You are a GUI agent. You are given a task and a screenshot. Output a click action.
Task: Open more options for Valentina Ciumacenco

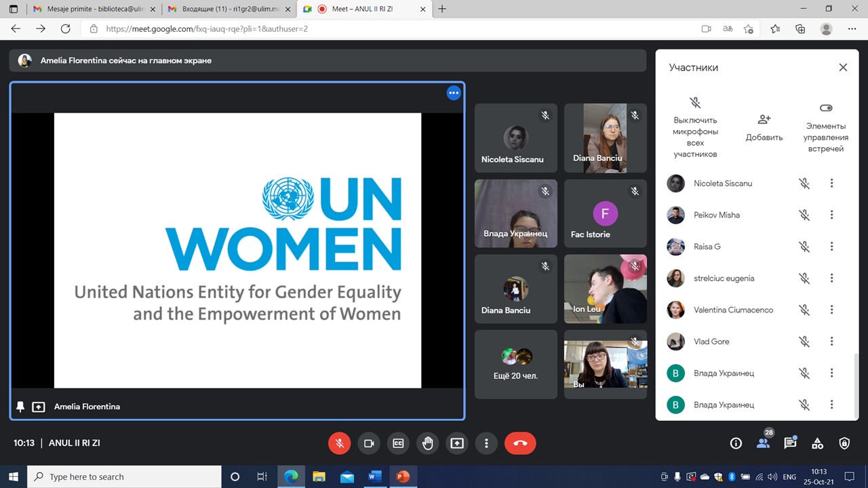[x=831, y=310]
